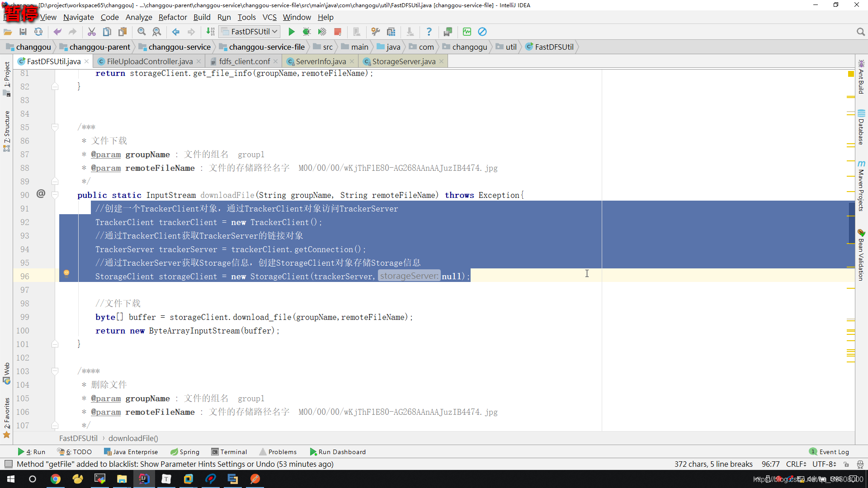The height and width of the screenshot is (488, 868).
Task: Open the VCS menu
Action: [269, 17]
